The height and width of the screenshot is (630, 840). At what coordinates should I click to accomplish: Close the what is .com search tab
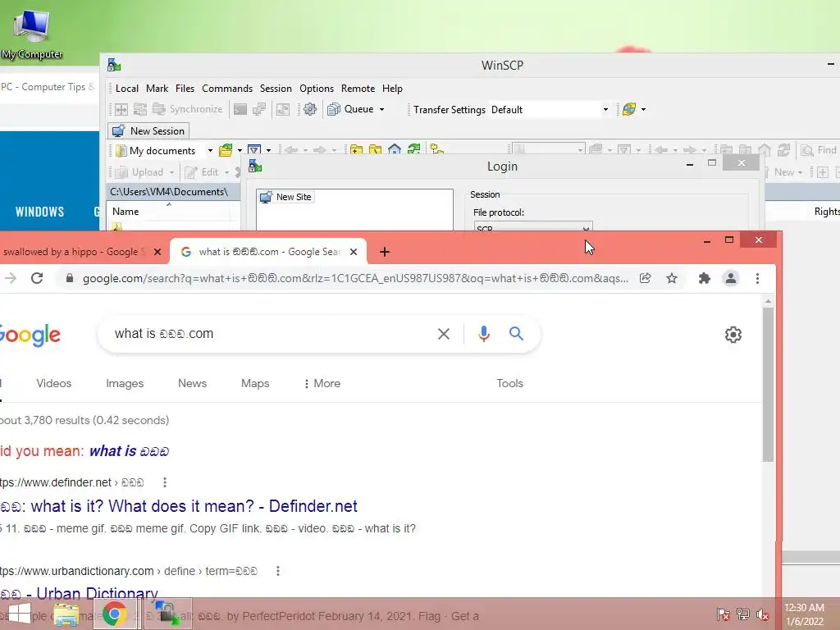[x=354, y=252]
